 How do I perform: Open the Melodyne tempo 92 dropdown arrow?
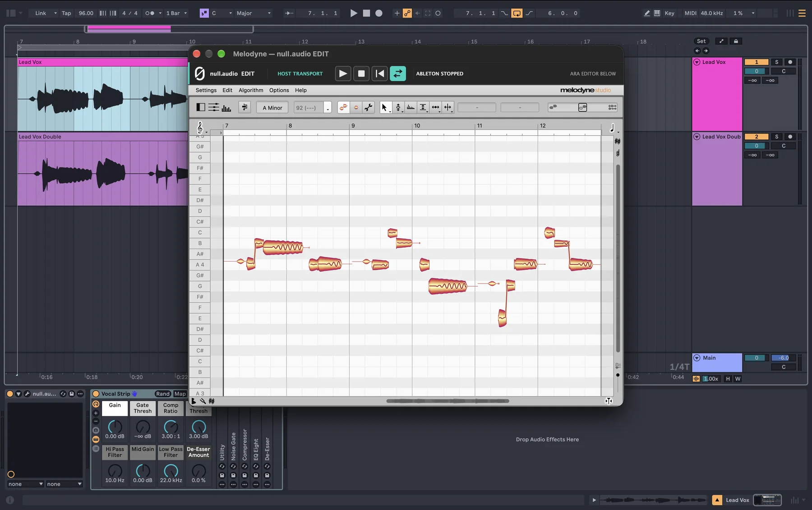coord(328,108)
